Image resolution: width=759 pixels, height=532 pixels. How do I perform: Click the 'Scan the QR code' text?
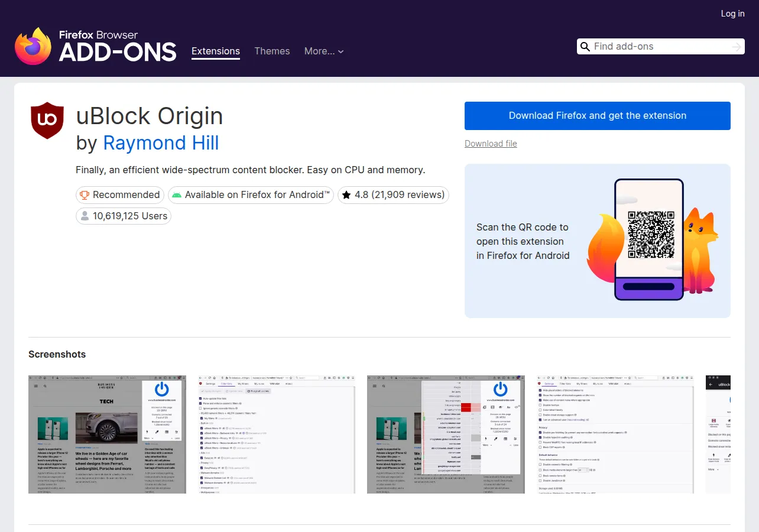pos(523,241)
